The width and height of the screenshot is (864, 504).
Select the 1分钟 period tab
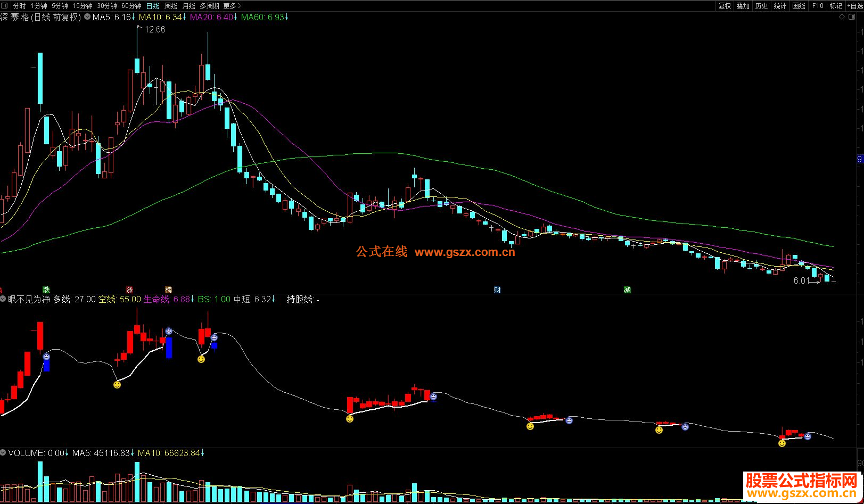[x=39, y=6]
